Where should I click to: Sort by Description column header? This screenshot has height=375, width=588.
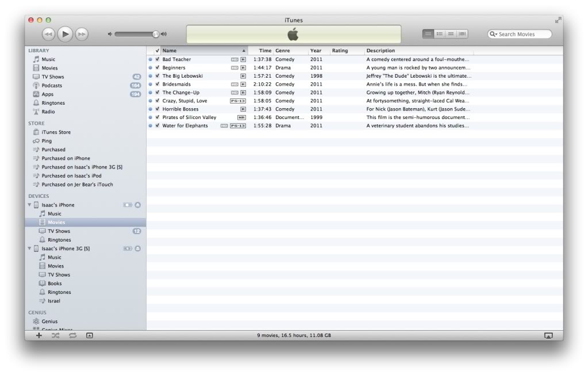pyautogui.click(x=419, y=51)
